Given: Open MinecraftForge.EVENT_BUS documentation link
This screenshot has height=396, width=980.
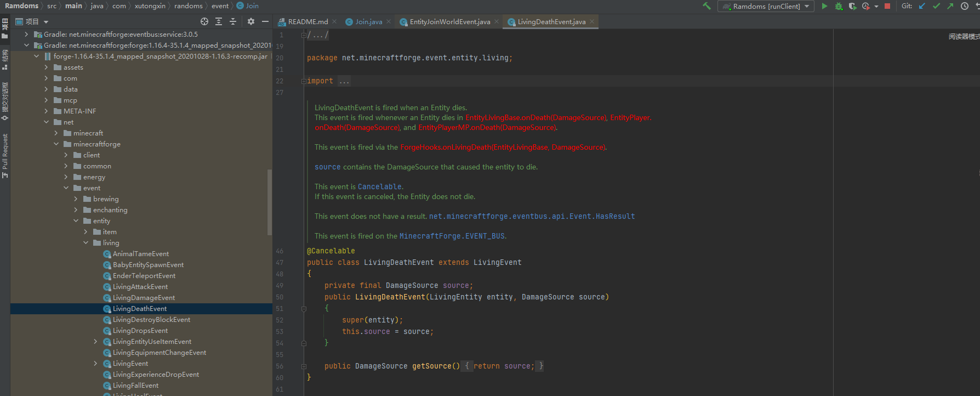Looking at the screenshot, I should coord(452,236).
